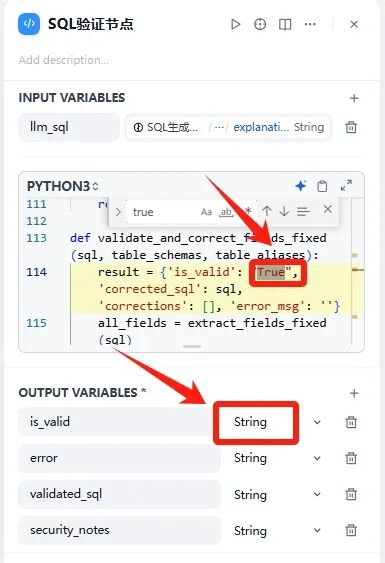Open the PYTHON3 language selector
385x563 pixels.
tap(62, 186)
